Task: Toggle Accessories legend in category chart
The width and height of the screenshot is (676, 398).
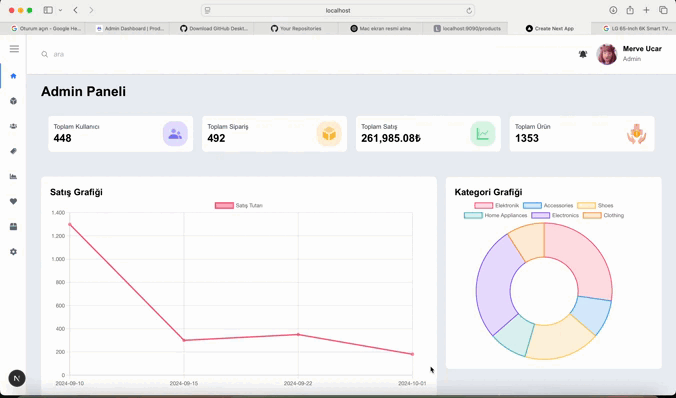Action: coord(548,206)
